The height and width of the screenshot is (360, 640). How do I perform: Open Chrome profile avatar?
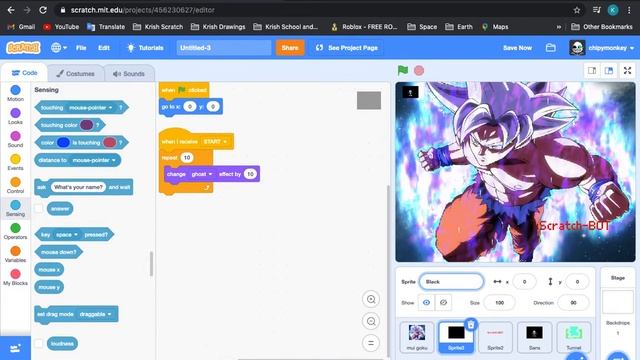tap(613, 10)
